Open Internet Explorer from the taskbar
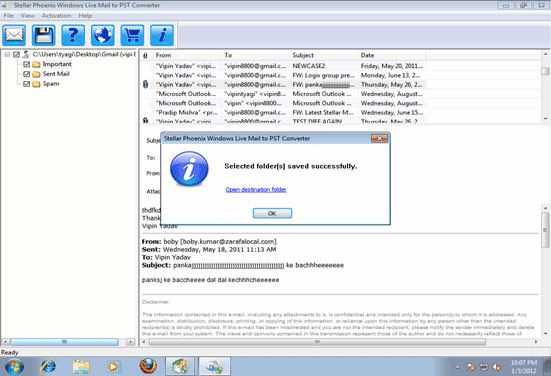 point(48,367)
